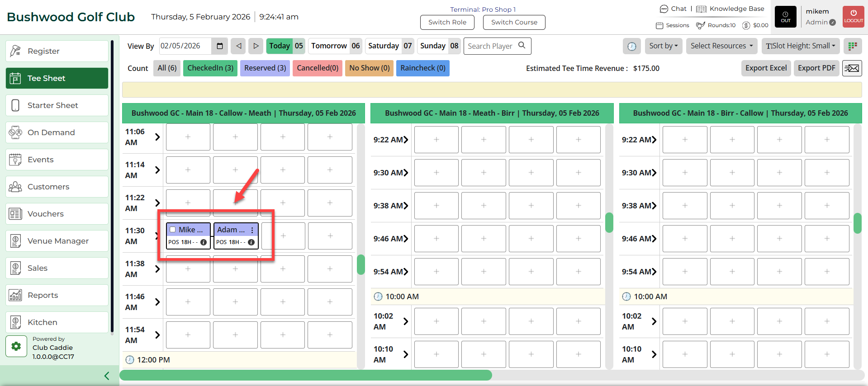Tick the checkbox on Mike's booking
Image resolution: width=868 pixels, height=386 pixels.
pos(173,230)
